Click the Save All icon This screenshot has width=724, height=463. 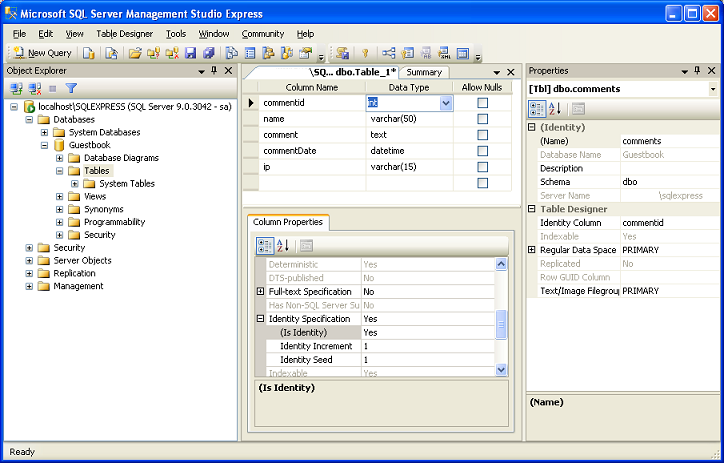click(x=209, y=53)
